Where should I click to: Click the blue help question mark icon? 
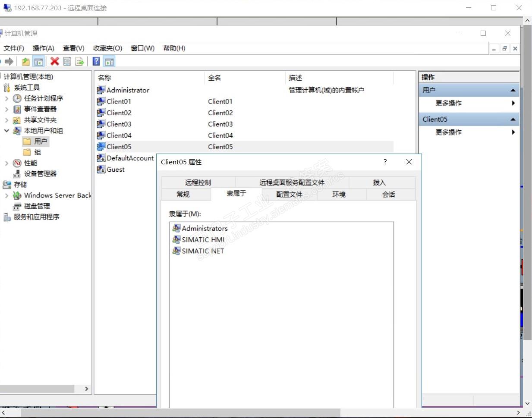(x=96, y=61)
